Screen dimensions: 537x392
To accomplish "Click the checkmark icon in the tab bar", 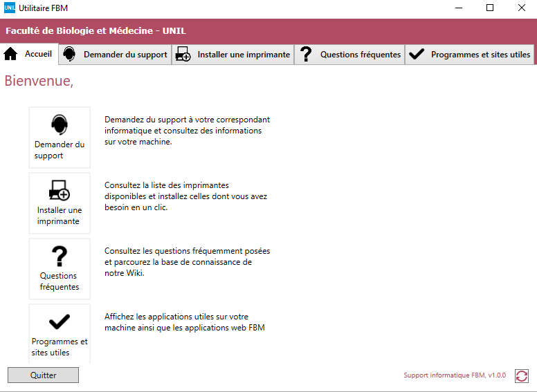I will tap(417, 55).
